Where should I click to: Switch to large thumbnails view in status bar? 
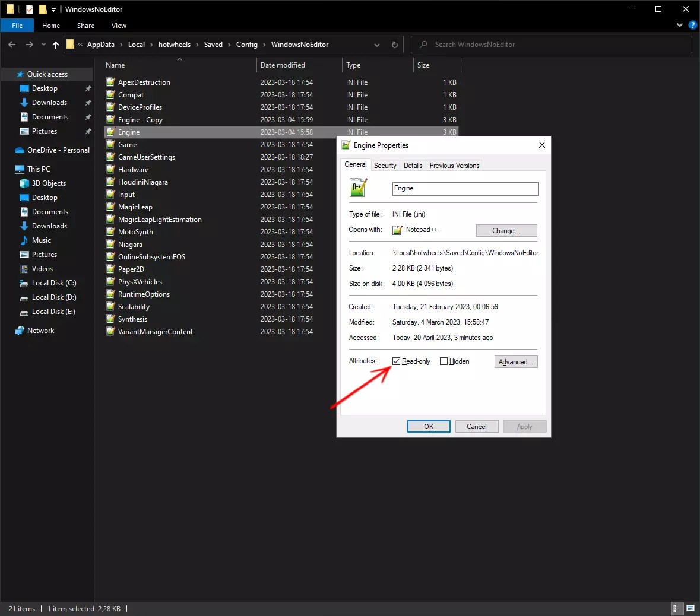pos(691,608)
